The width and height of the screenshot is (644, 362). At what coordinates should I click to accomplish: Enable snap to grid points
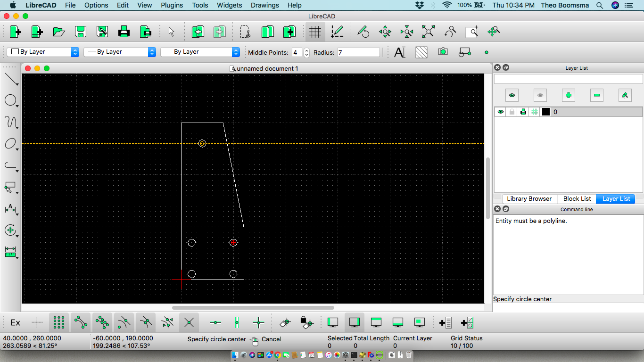[x=58, y=322]
